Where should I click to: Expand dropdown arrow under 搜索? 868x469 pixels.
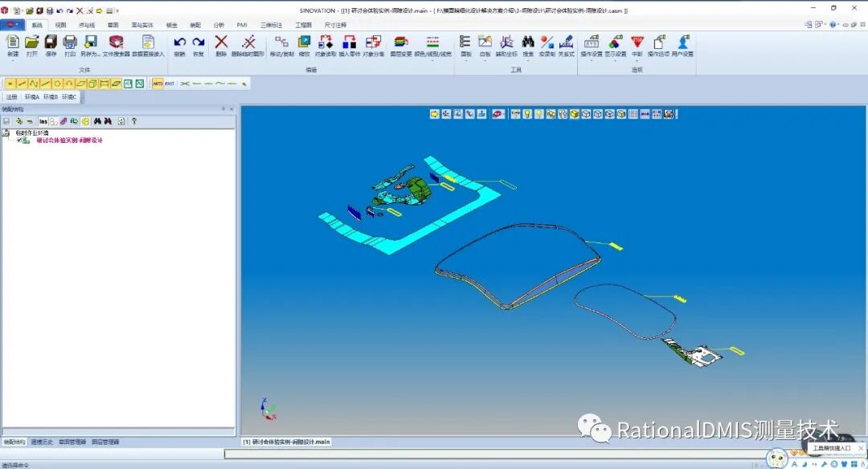coord(528,61)
